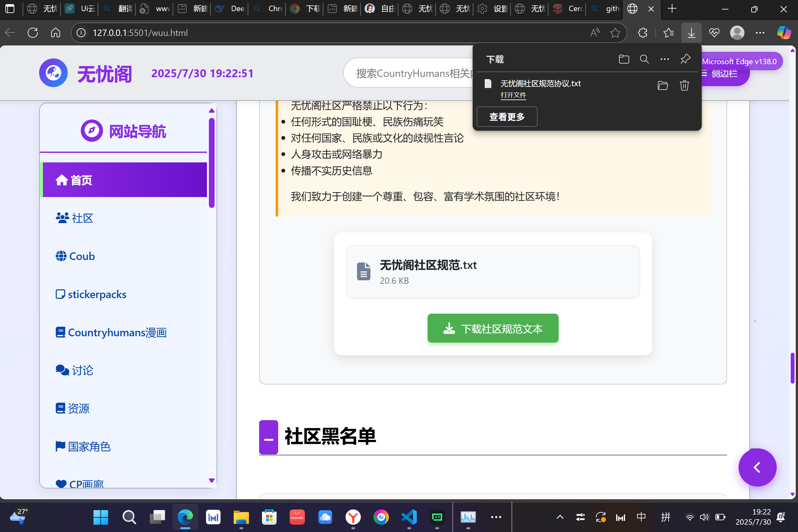
Task: Click 下载社区规范文本 green button
Action: [493, 328]
